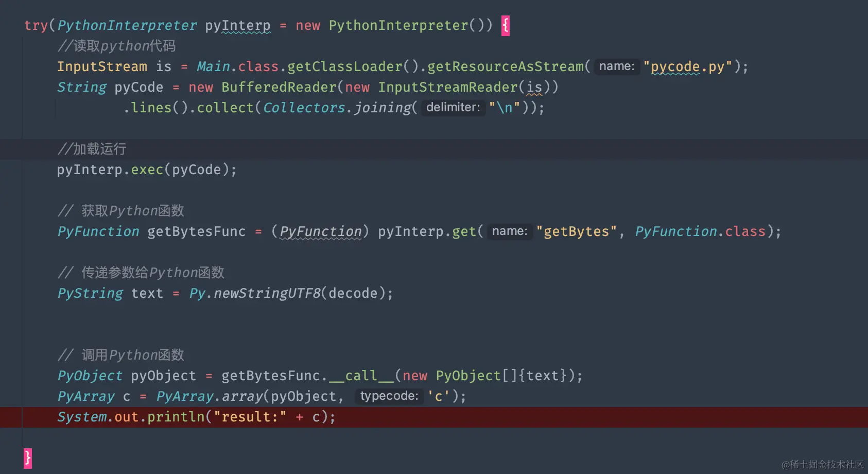Viewport: 868px width, 474px height.
Task: Click the "newStringUTF8" method name
Action: pyautogui.click(x=267, y=293)
